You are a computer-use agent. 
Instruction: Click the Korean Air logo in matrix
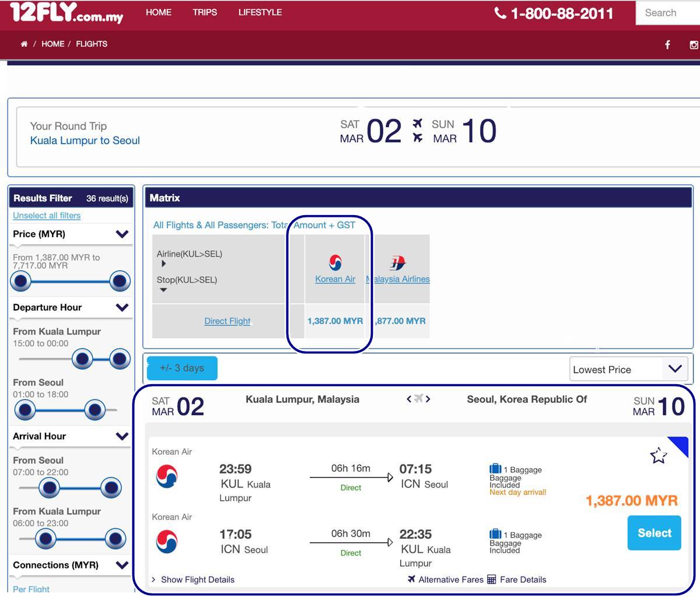(335, 262)
